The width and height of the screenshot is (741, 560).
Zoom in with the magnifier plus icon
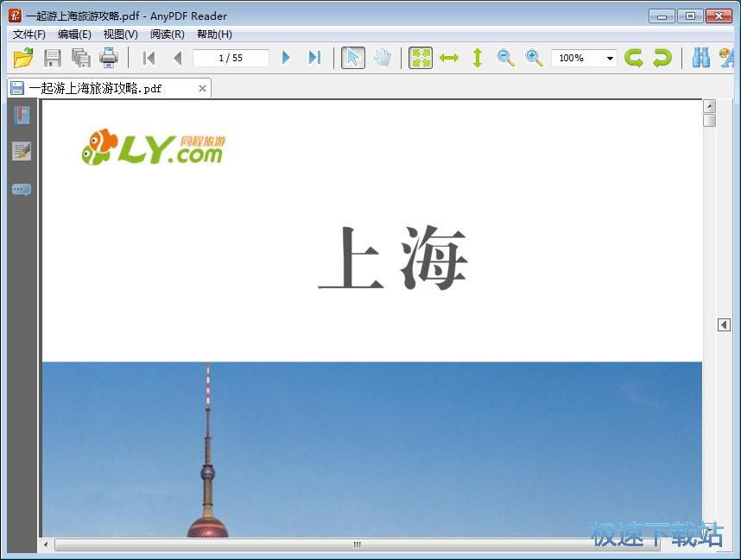[534, 58]
